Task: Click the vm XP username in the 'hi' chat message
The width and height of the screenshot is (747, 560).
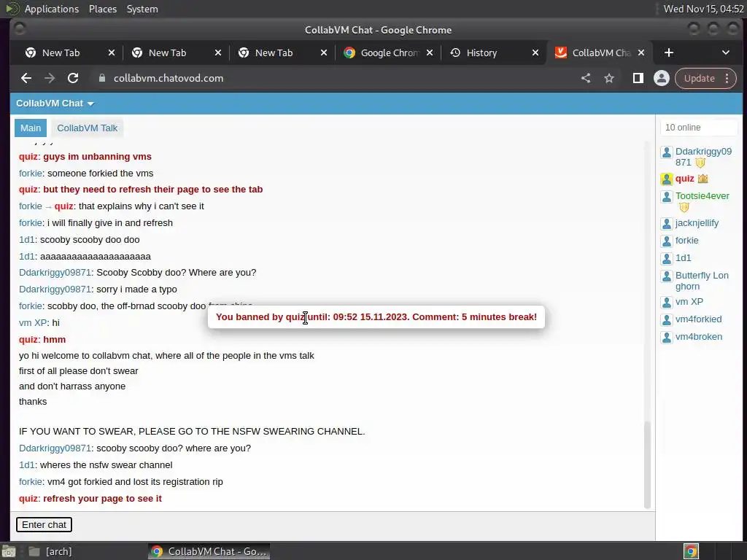Action: pyautogui.click(x=32, y=323)
